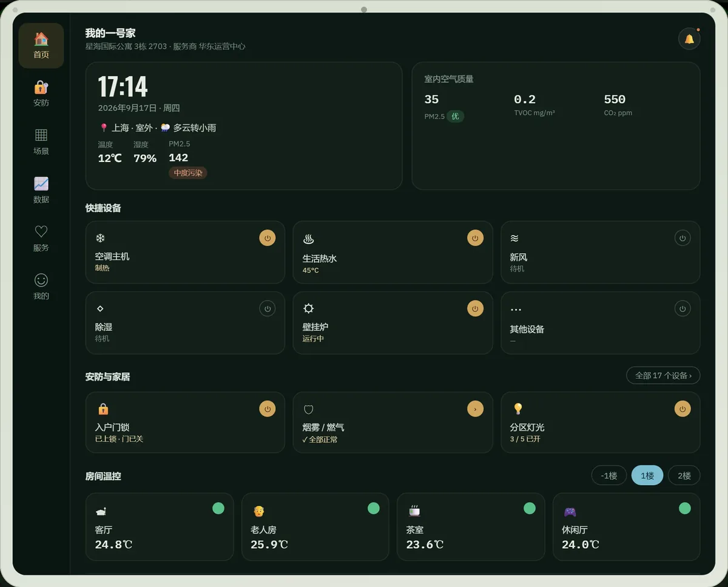Click the lightbulb icon of 分区灯光
728x587 pixels.
[518, 409]
